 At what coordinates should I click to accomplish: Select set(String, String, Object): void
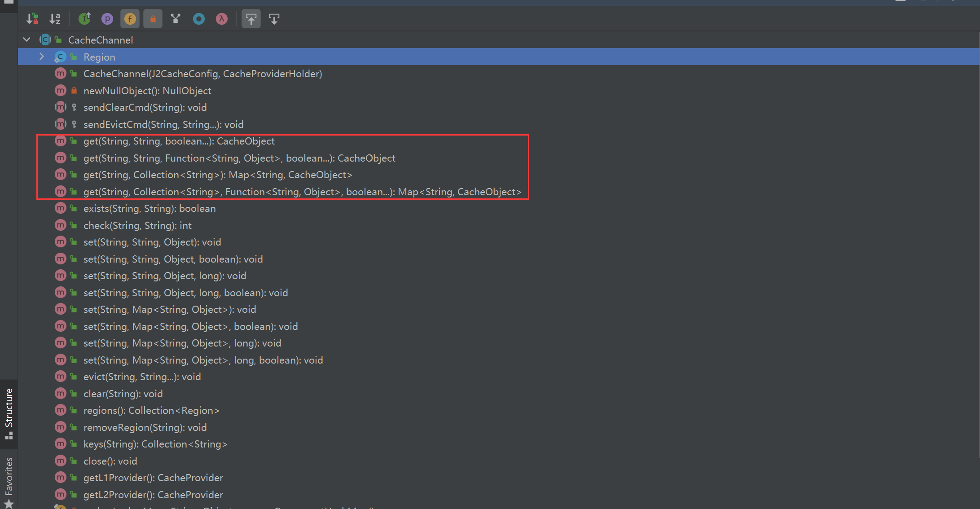coord(152,242)
